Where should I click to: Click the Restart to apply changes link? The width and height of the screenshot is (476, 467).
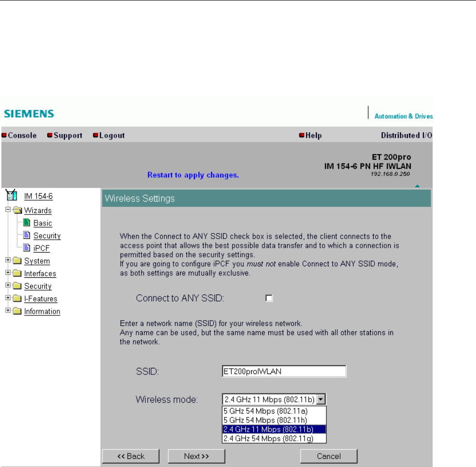pyautogui.click(x=193, y=175)
